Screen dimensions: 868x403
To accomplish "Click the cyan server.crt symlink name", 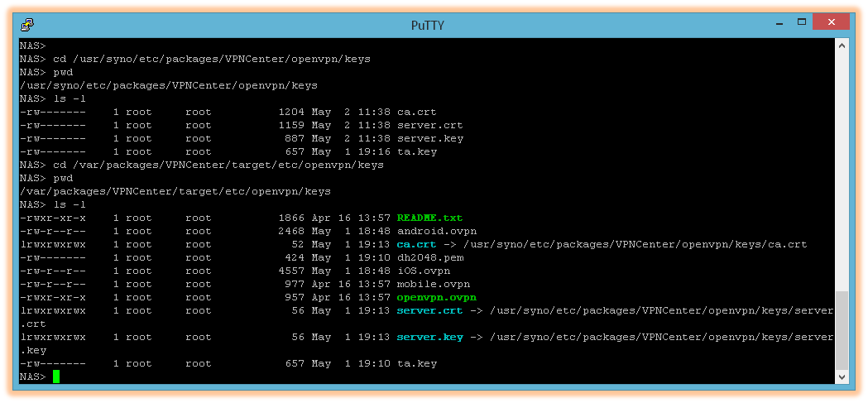I will [429, 310].
